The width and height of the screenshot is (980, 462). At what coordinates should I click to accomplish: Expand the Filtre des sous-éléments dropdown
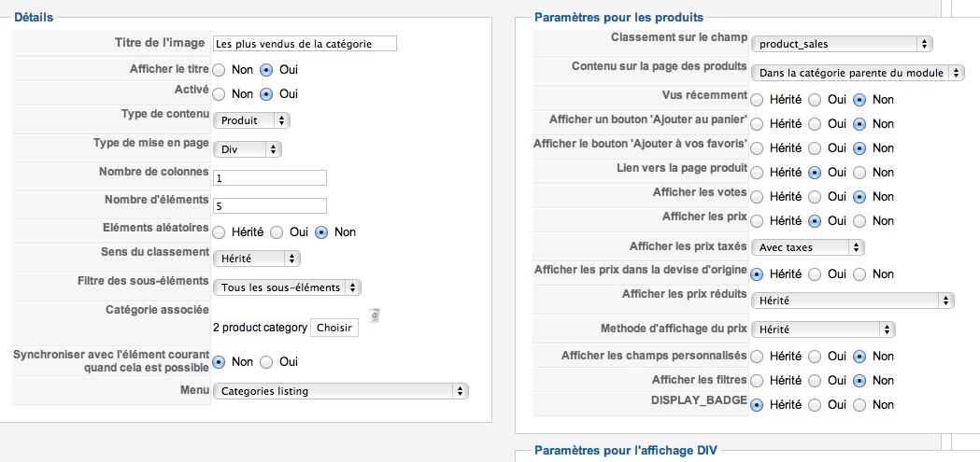pos(287,287)
